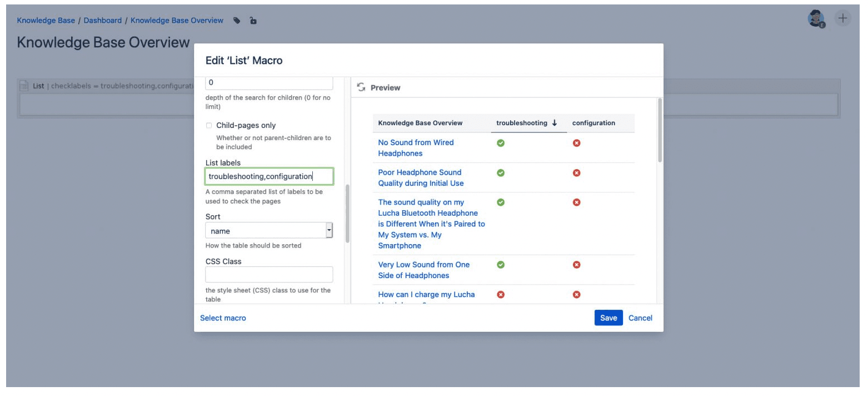Refresh the macro preview icon

tap(361, 87)
